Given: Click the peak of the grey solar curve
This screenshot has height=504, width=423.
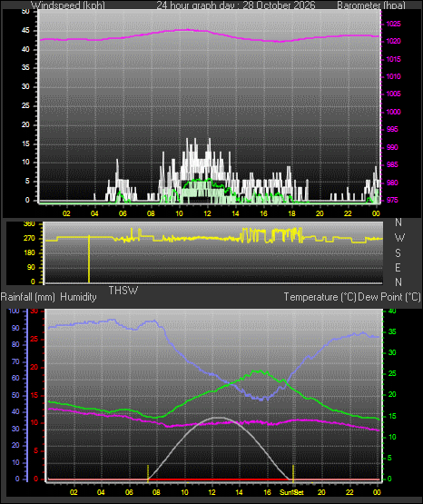Looking at the screenshot, I should 218,418.
